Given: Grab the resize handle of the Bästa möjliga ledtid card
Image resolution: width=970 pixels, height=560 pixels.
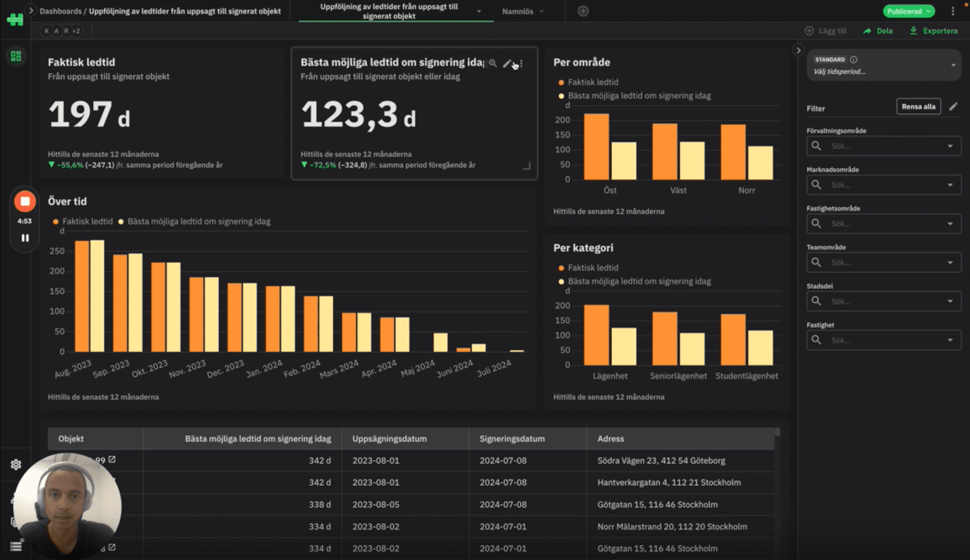Looking at the screenshot, I should [527, 166].
